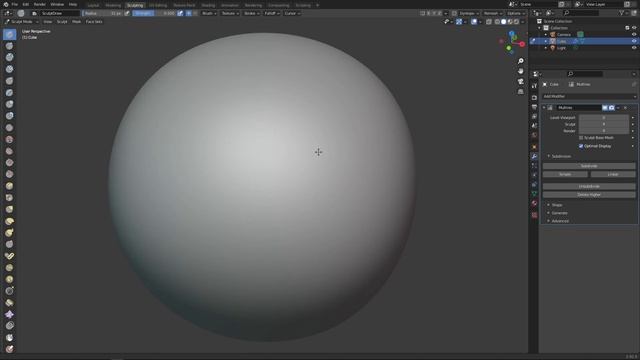Toggle Multires modifier viewport display
The image size is (640, 360).
[605, 108]
